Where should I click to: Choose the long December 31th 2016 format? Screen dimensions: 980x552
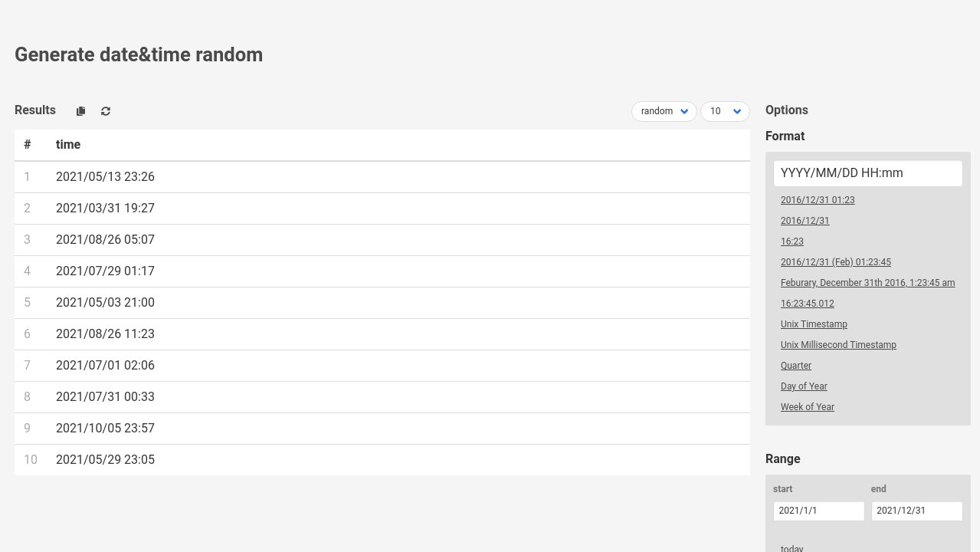point(867,283)
